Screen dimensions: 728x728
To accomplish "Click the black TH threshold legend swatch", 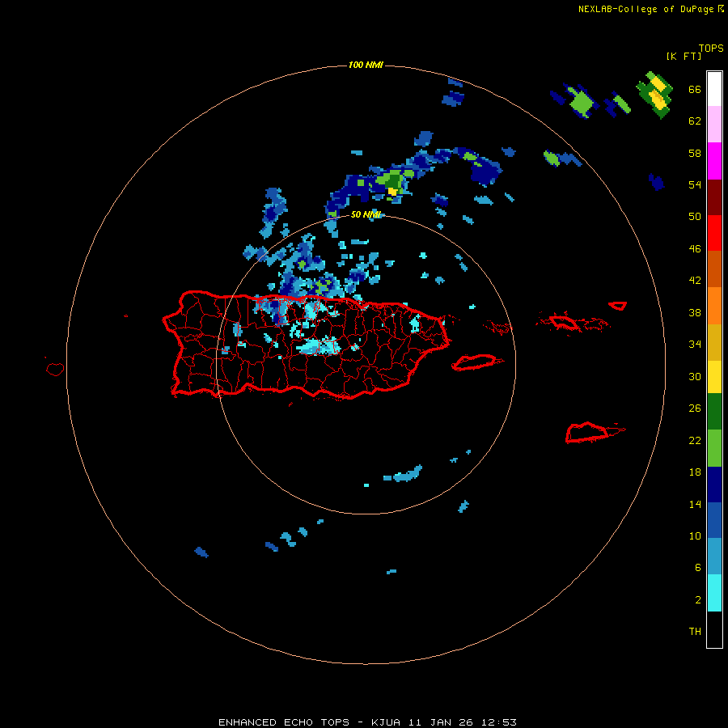I will (x=714, y=629).
